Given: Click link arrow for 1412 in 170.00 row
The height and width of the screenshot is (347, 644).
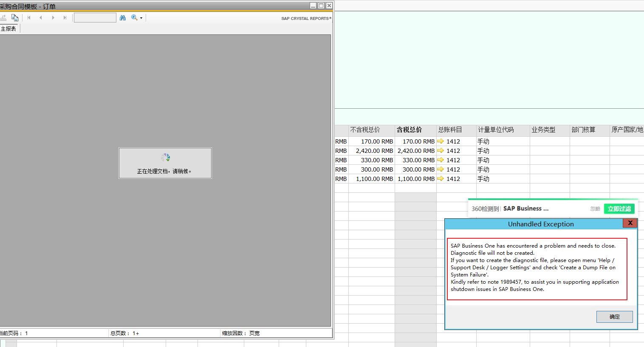Looking at the screenshot, I should tap(441, 141).
